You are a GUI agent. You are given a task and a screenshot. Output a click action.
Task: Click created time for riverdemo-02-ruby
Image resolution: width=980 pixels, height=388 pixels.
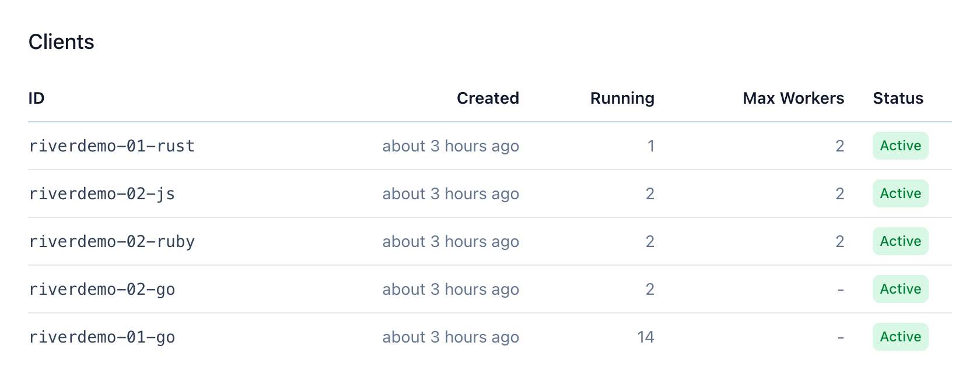450,241
